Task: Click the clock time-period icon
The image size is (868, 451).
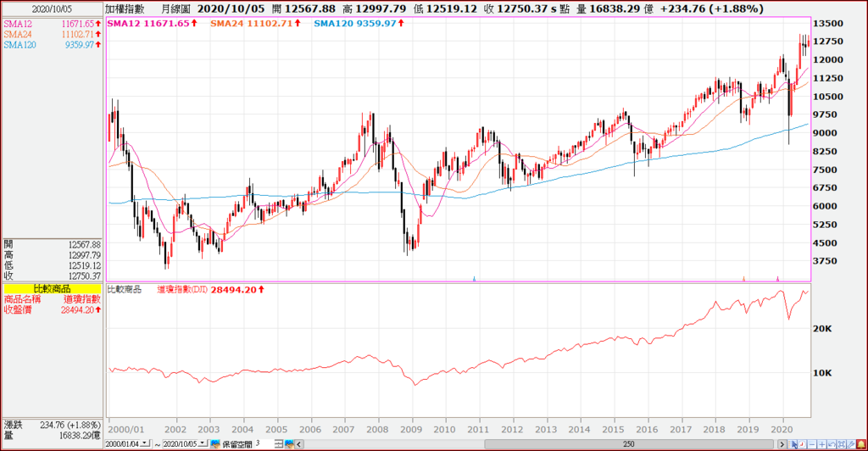Action: click(x=802, y=444)
